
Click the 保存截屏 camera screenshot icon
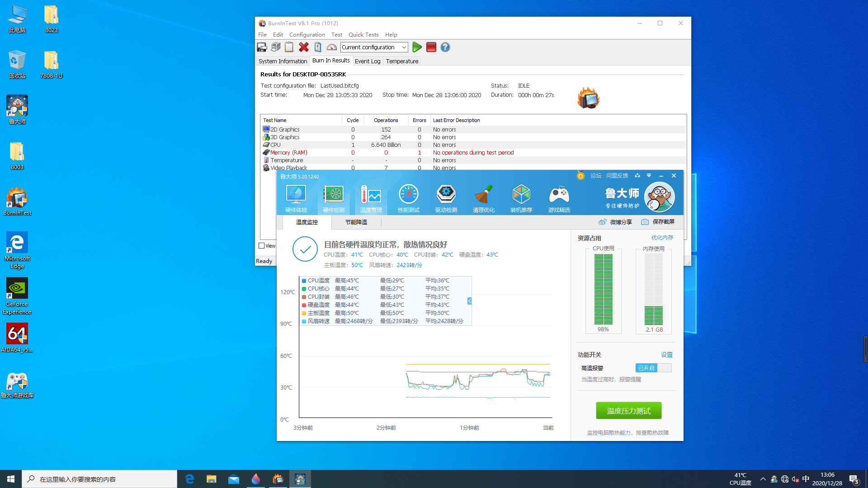click(645, 222)
